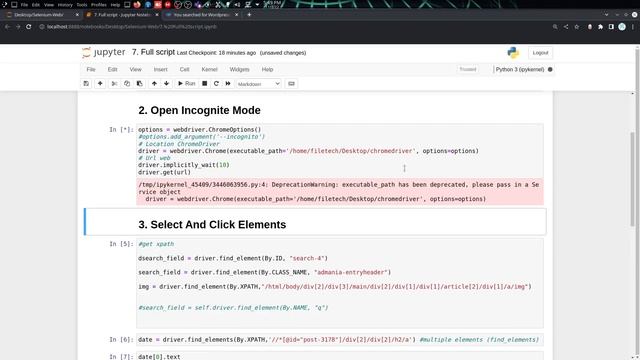
Task: Move selected cell down with the arrow icon
Action: point(167,84)
